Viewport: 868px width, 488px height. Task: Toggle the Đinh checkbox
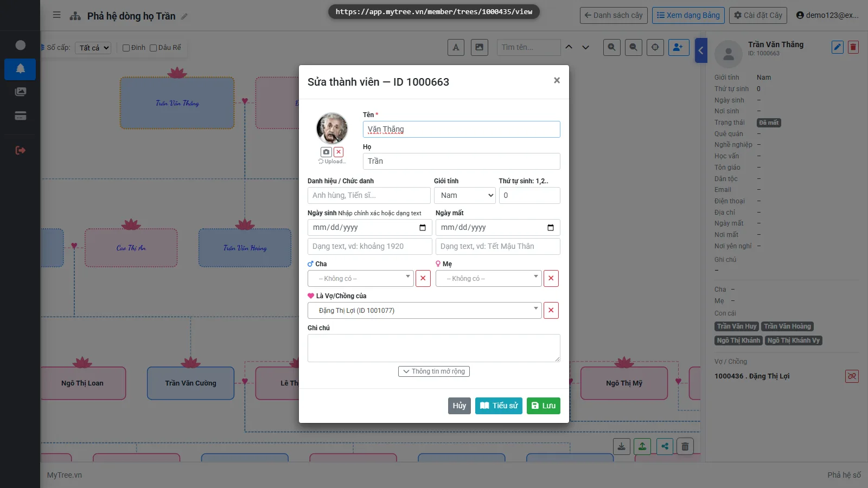[126, 48]
